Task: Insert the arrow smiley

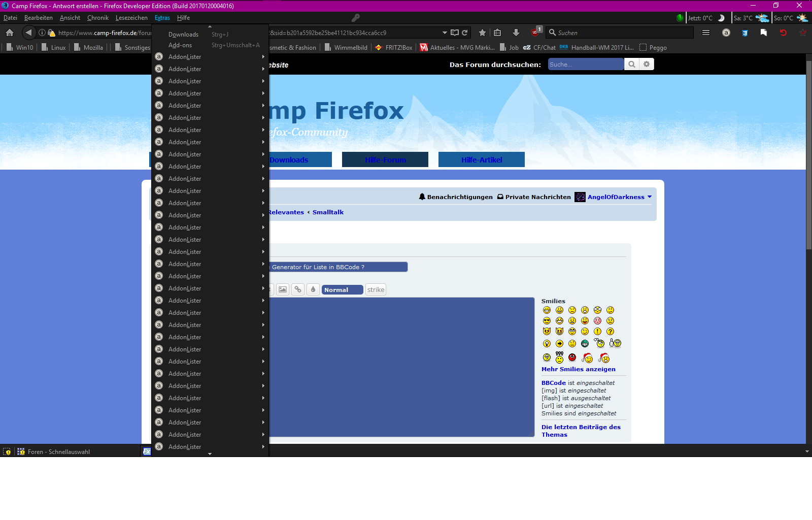Action: 559,344
